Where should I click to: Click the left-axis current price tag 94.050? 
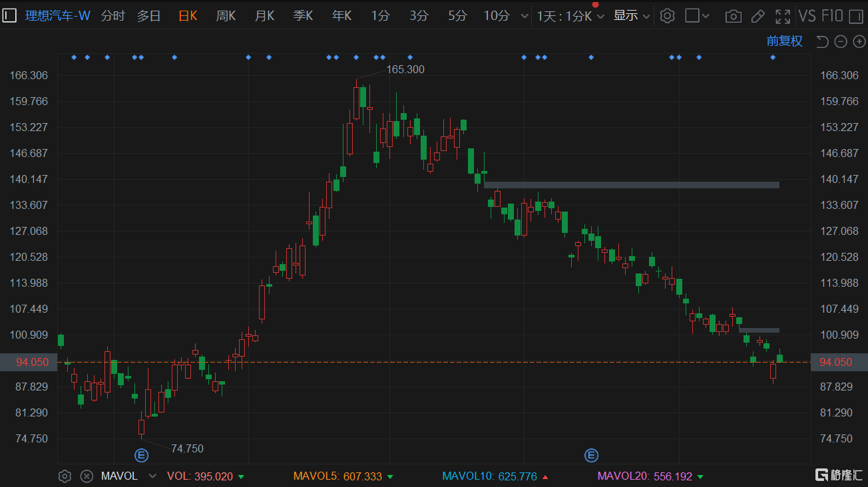28,362
